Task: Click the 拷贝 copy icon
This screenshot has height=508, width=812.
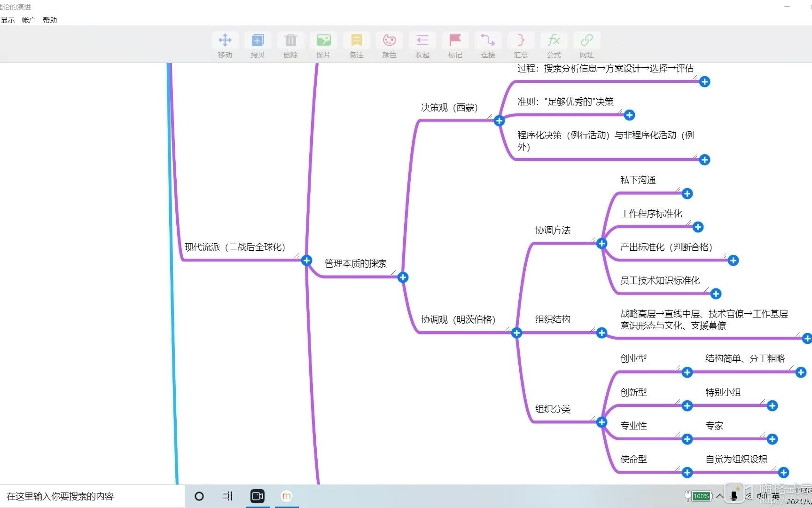Action: pyautogui.click(x=258, y=45)
